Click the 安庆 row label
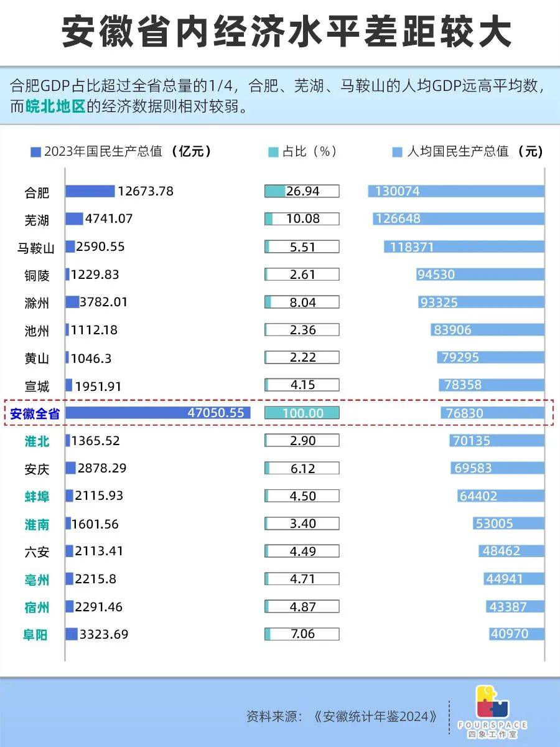This screenshot has width=560, height=747. 37,469
